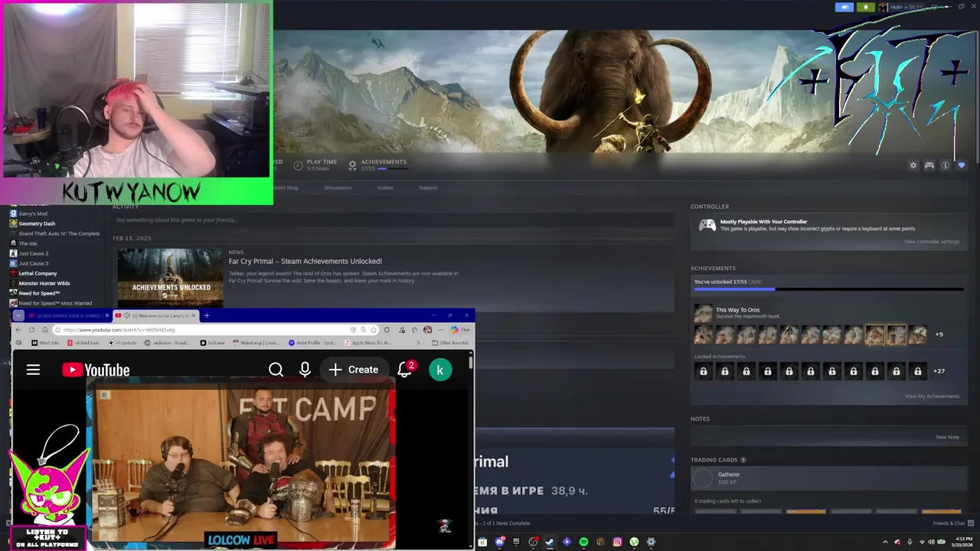Switch to the 'Welcome to Fat Camp' browser tab
Image resolution: width=980 pixels, height=551 pixels.
coord(156,315)
